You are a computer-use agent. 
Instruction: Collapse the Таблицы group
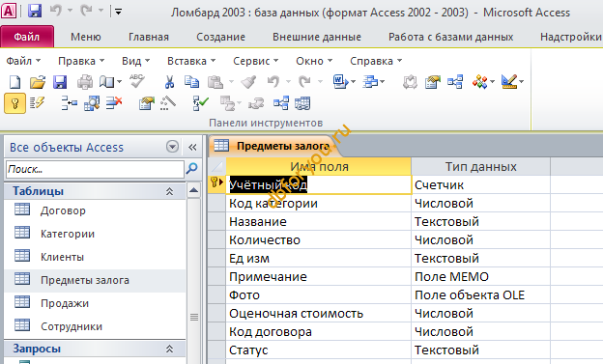tap(169, 191)
